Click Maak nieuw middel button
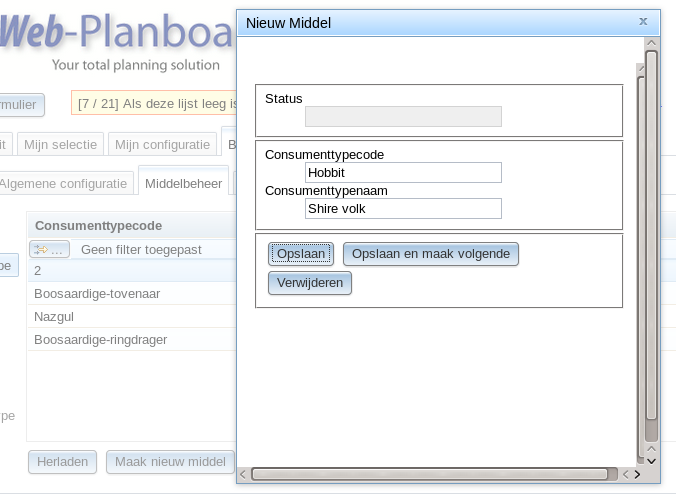The image size is (676, 494). tap(170, 462)
